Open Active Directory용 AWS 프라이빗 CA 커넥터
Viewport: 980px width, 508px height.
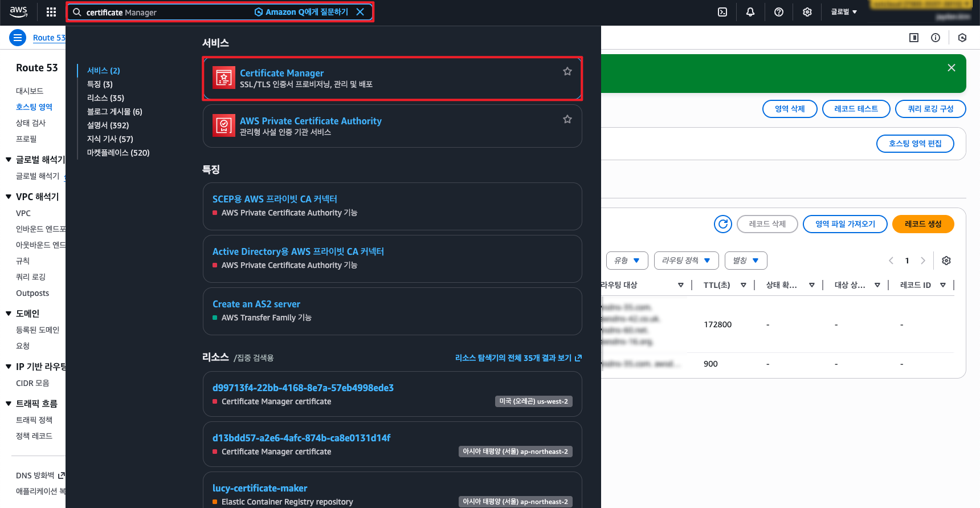tap(298, 251)
